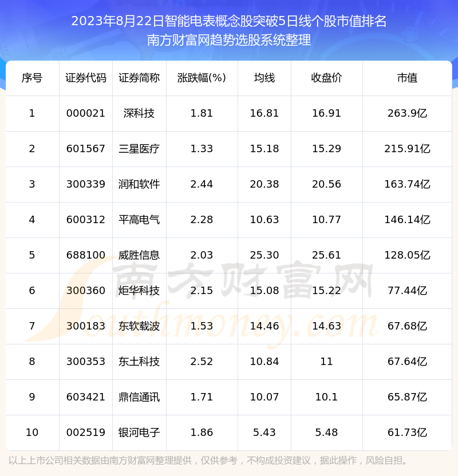Screen dimensions: 458x476
Task: Click the 收盘价 column header
Action: point(326,78)
